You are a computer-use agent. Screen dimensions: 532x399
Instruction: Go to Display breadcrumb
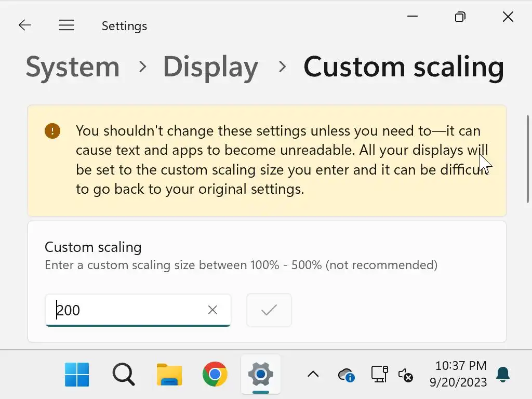210,67
